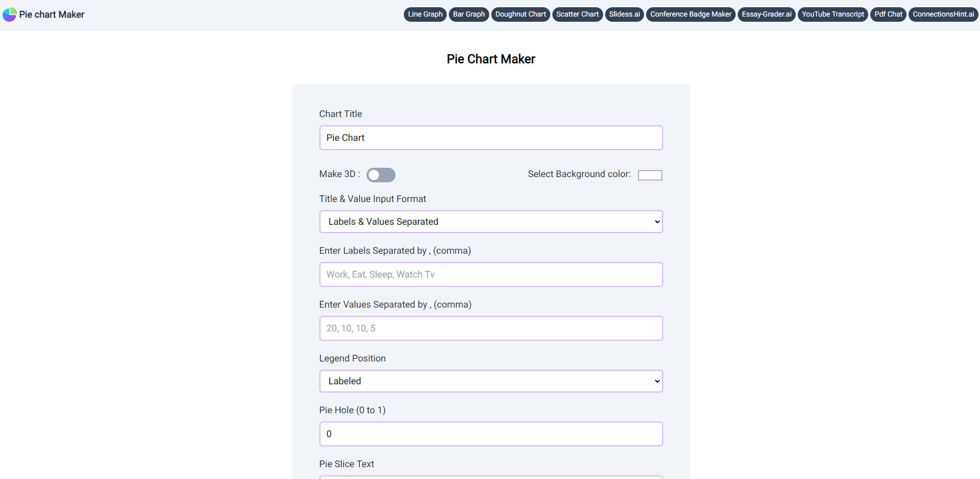Open Conference Badge Maker
The width and height of the screenshot is (980, 479).
click(691, 14)
